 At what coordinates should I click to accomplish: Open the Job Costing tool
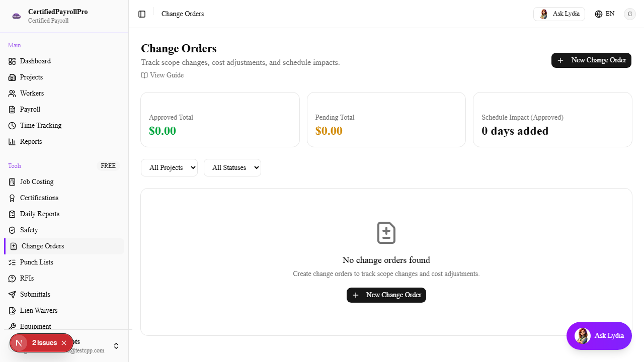tap(12, 182)
